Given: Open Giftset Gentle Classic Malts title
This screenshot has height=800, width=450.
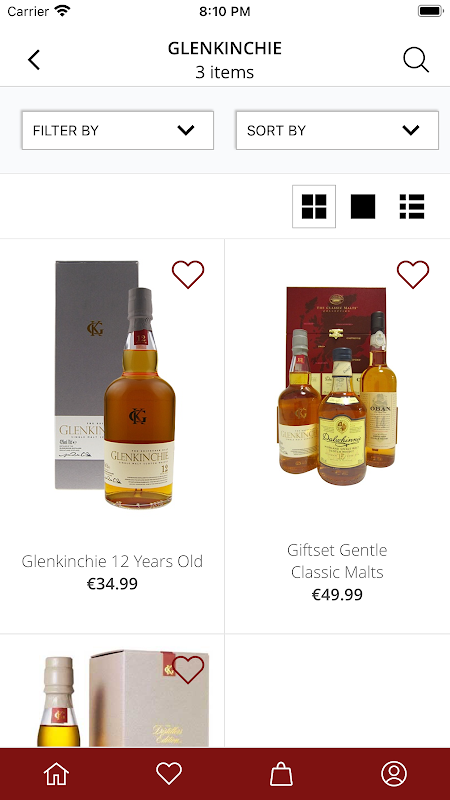Looking at the screenshot, I should [337, 561].
